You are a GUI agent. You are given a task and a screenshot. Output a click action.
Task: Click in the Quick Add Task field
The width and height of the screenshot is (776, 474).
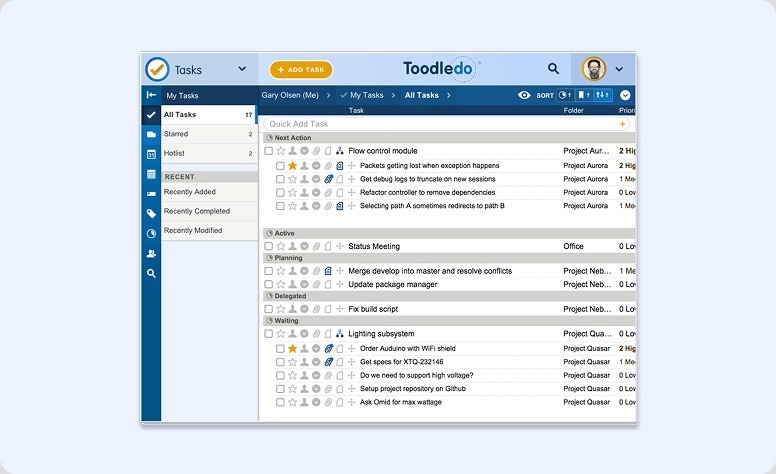point(446,124)
